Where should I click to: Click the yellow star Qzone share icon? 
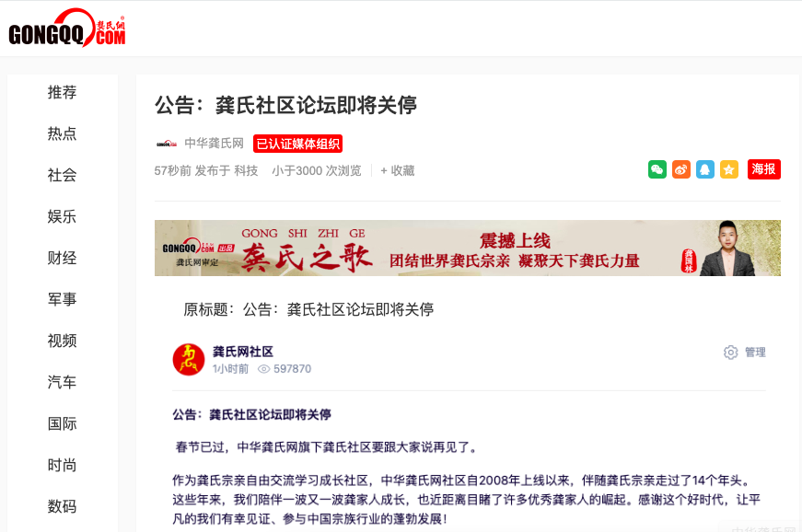pyautogui.click(x=729, y=169)
